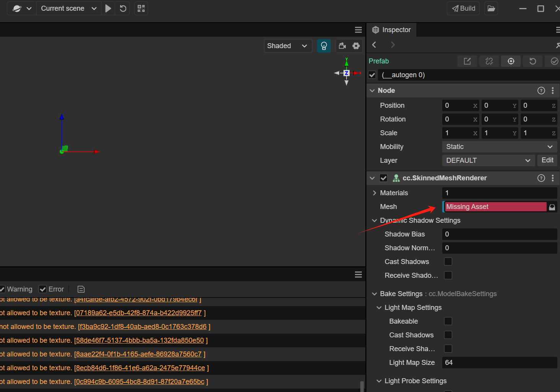Edit the Light Map Size value
The height and width of the screenshot is (392, 560).
coord(500,363)
